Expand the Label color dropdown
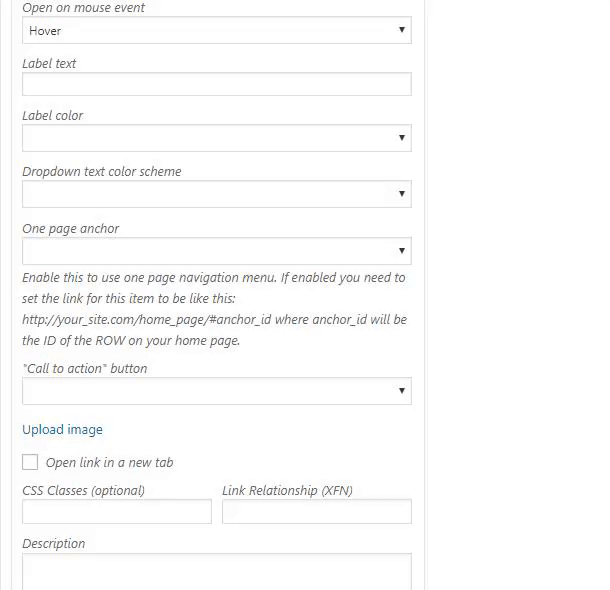Viewport: 610px width, 590px height. (x=216, y=138)
